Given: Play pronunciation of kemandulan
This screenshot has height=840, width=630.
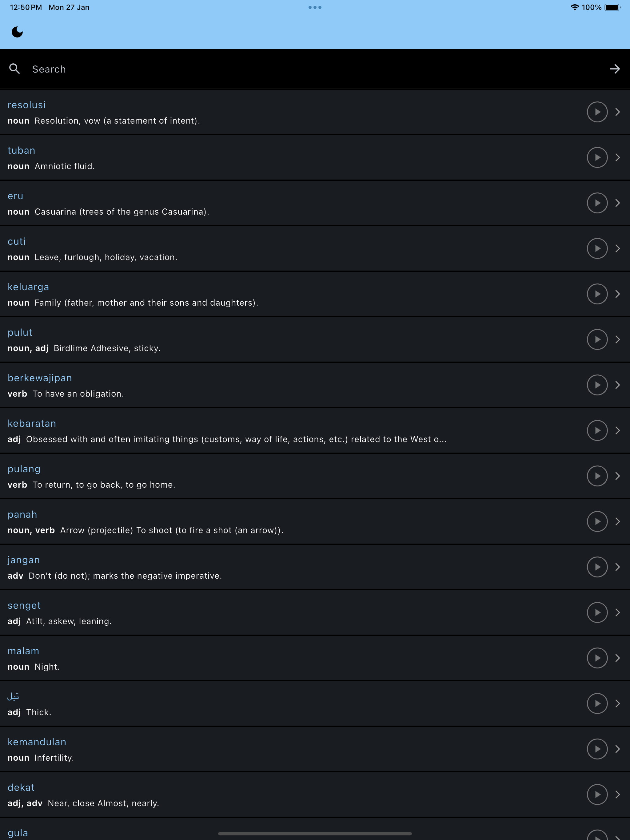Looking at the screenshot, I should (597, 749).
